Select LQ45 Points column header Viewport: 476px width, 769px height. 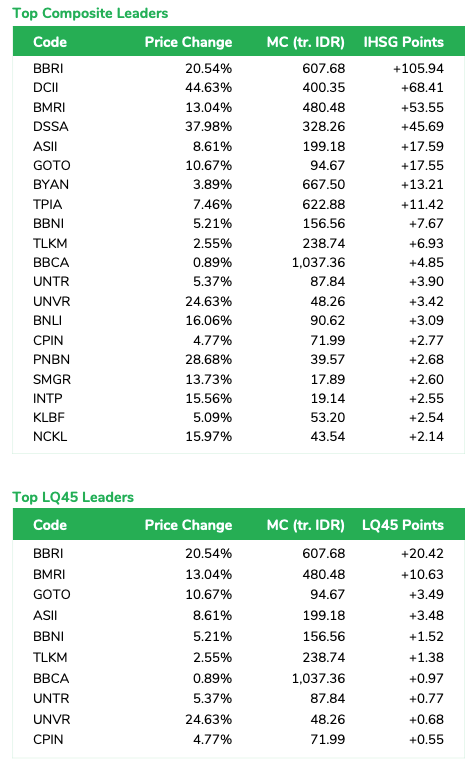pyautogui.click(x=403, y=525)
